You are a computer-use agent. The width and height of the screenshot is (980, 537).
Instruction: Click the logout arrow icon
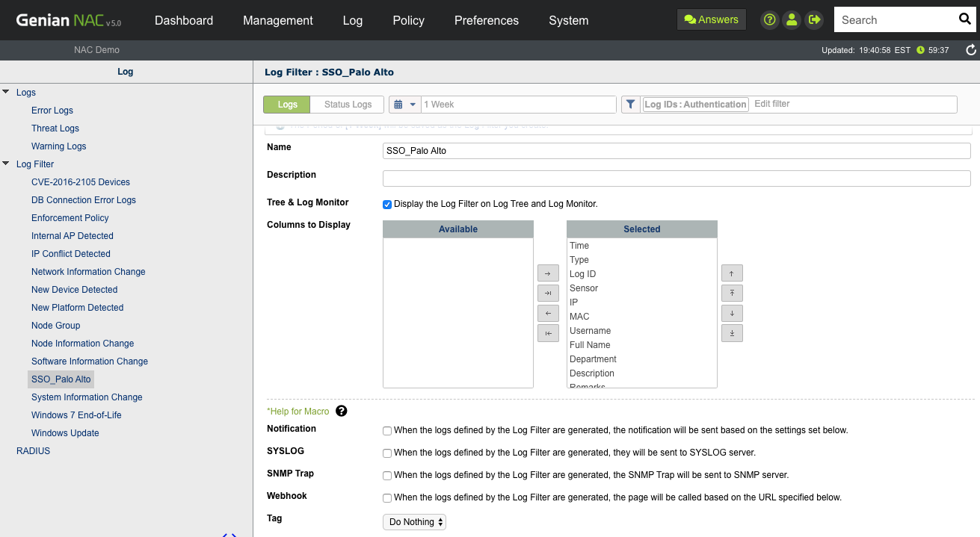click(x=814, y=19)
